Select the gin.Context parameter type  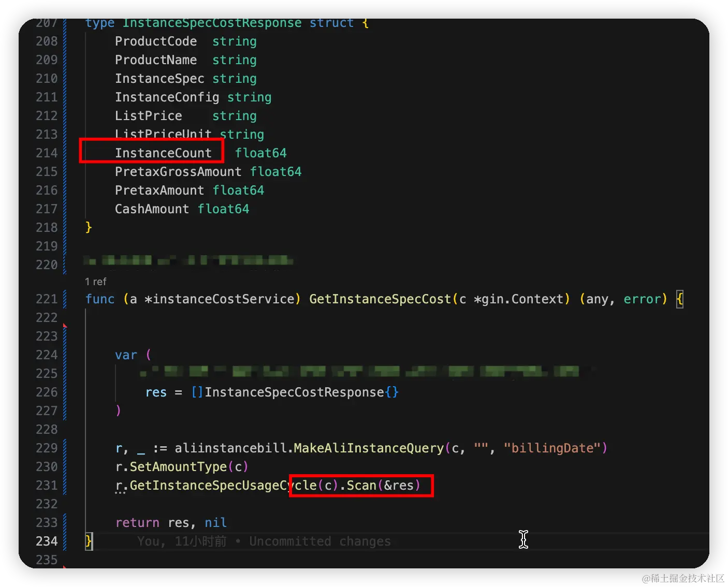[x=522, y=299]
